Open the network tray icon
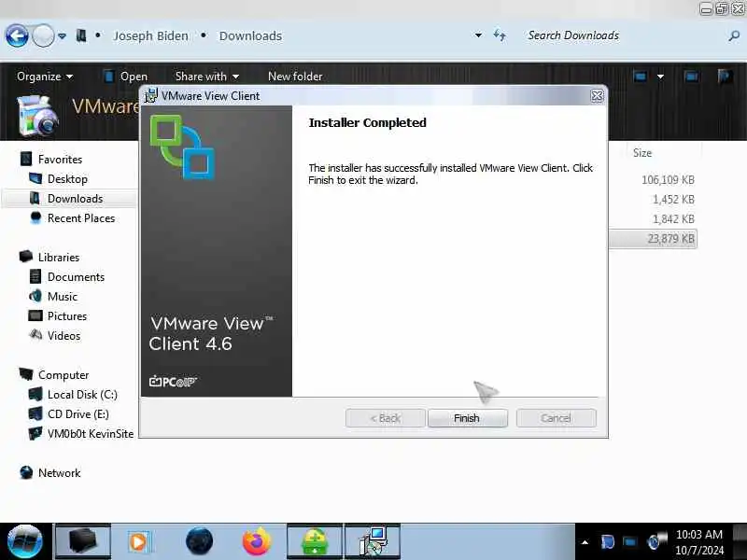The image size is (747, 560). coord(629,542)
